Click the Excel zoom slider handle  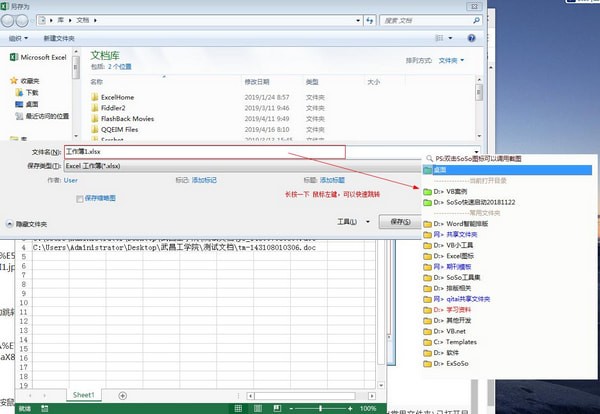pyautogui.click(x=320, y=409)
